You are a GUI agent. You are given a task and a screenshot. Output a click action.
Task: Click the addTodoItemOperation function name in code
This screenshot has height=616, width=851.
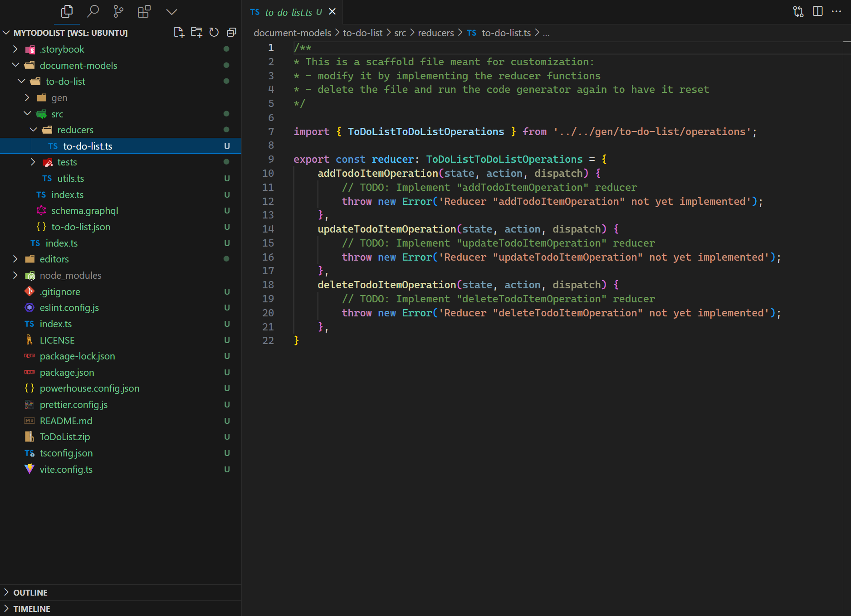pyautogui.click(x=377, y=173)
